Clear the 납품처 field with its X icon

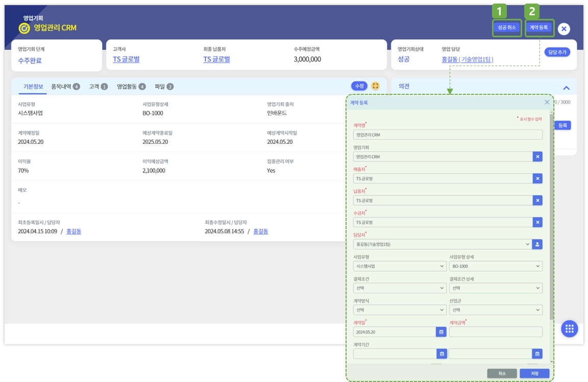[x=537, y=200]
